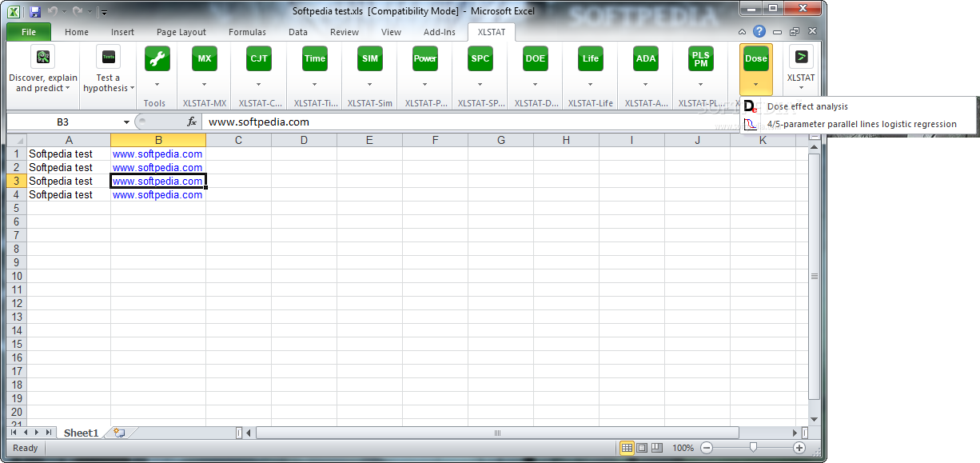Image resolution: width=980 pixels, height=463 pixels.
Task: Click the Life green icon
Action: click(591, 58)
